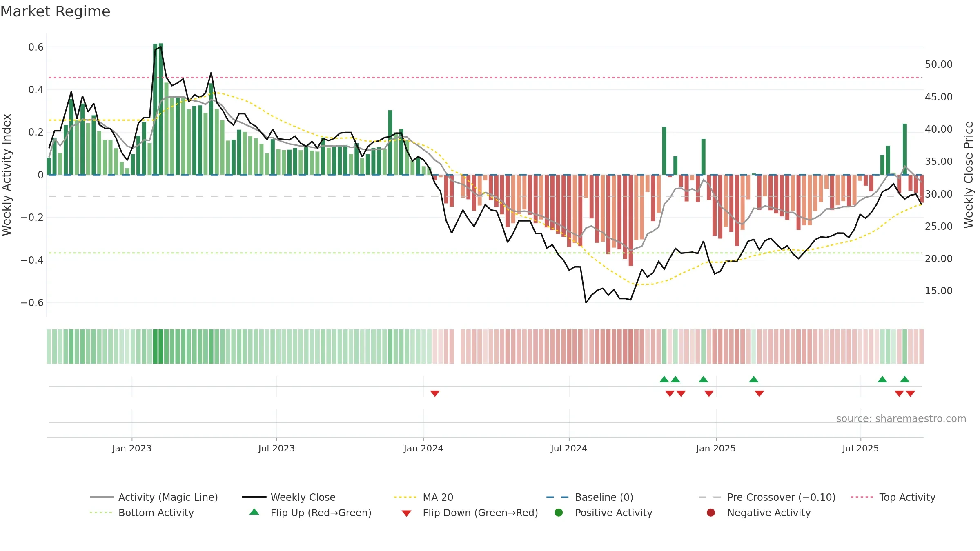Click the dark red Negative Activity circle icon

(711, 513)
